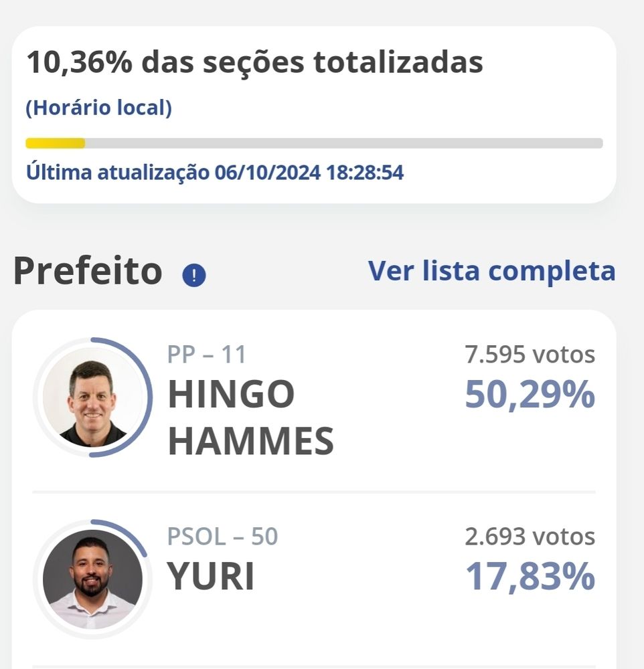Click the yellow sections progress bar

coord(56,143)
